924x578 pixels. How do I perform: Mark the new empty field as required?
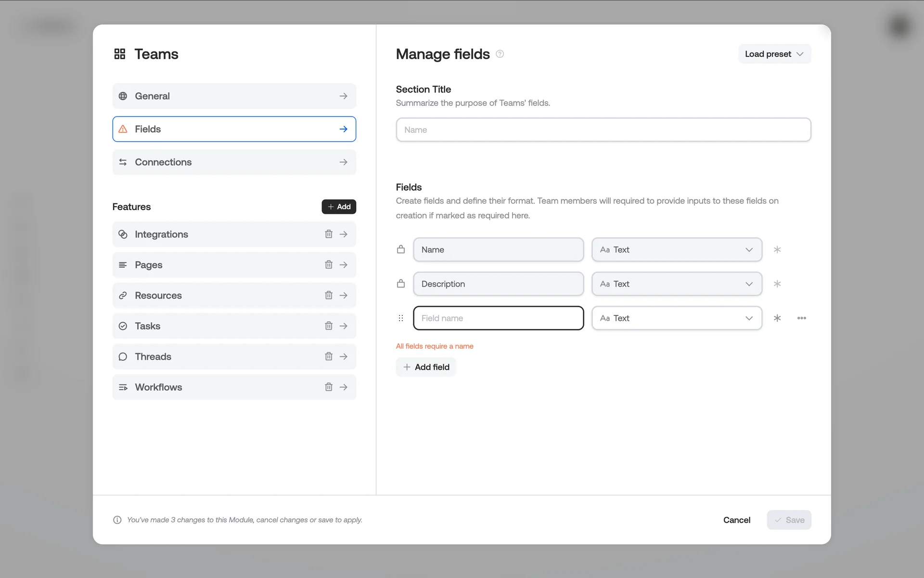coord(777,318)
